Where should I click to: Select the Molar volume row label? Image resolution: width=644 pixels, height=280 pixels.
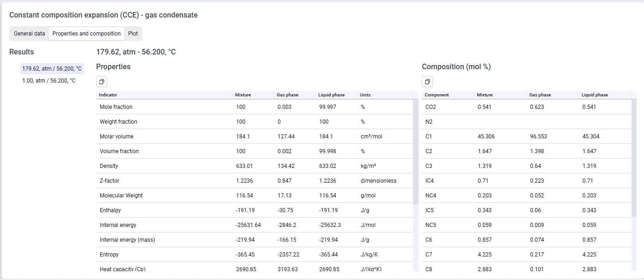click(116, 137)
